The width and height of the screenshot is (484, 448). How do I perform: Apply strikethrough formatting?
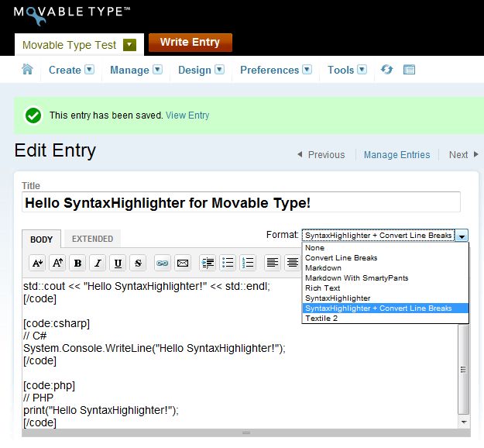138,263
